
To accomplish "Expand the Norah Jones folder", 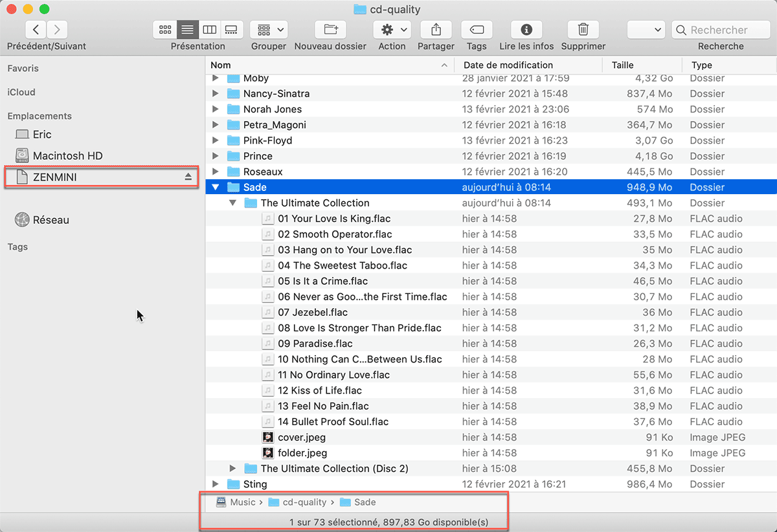I will 216,109.
